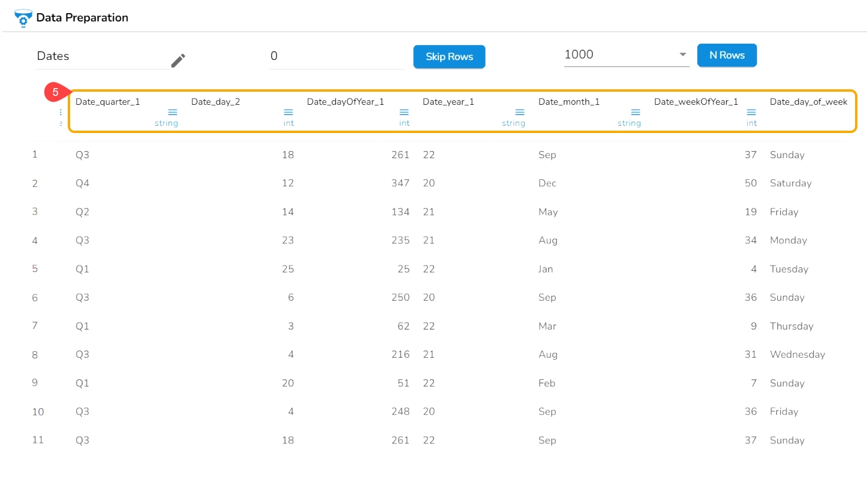Click the pencil edit icon beside Dates
This screenshot has width=867, height=504.
click(178, 61)
